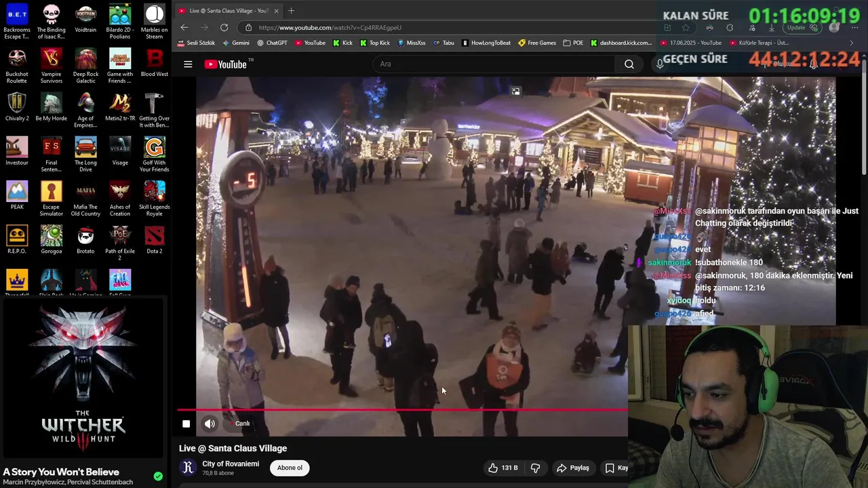868x488 pixels.
Task: Open the Metin2 tr-TR desktop shortcut
Action: point(120,107)
